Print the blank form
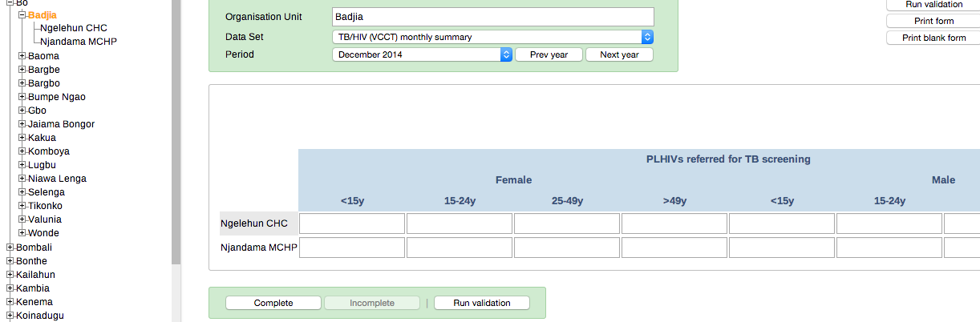 click(933, 38)
